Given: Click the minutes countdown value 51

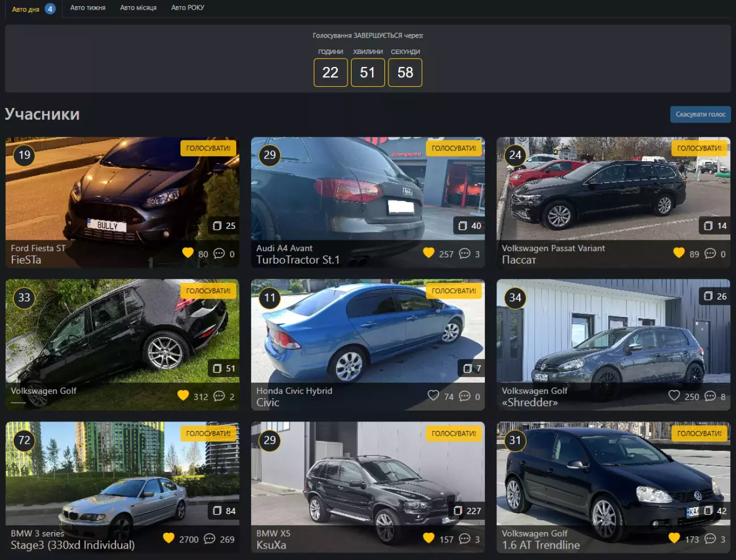Looking at the screenshot, I should coord(367,73).
